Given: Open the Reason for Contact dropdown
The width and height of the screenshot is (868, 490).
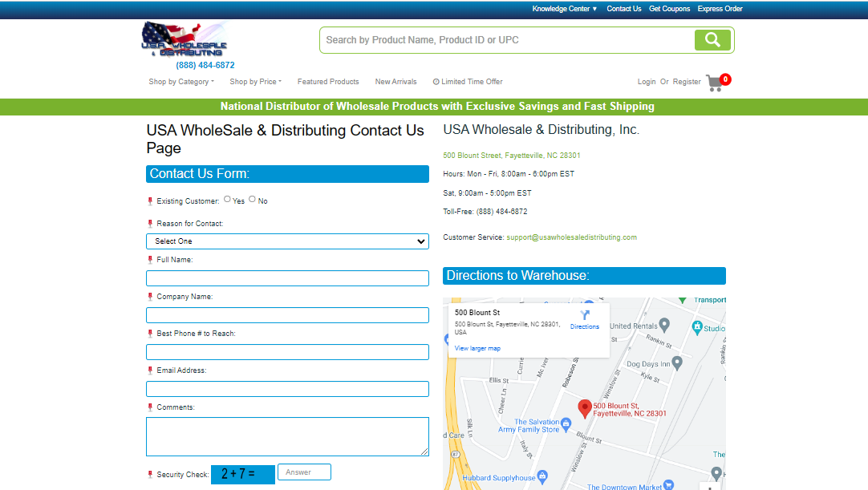Looking at the screenshot, I should tap(287, 241).
